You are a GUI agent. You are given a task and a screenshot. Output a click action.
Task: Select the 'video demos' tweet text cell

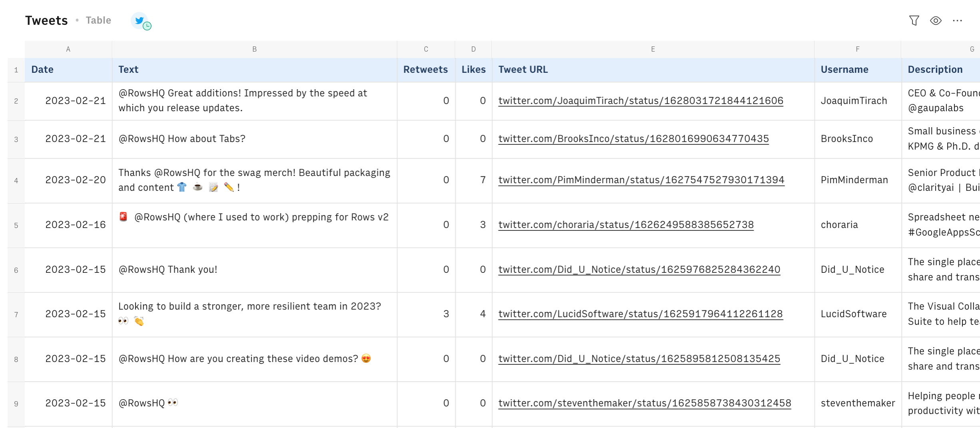point(255,359)
